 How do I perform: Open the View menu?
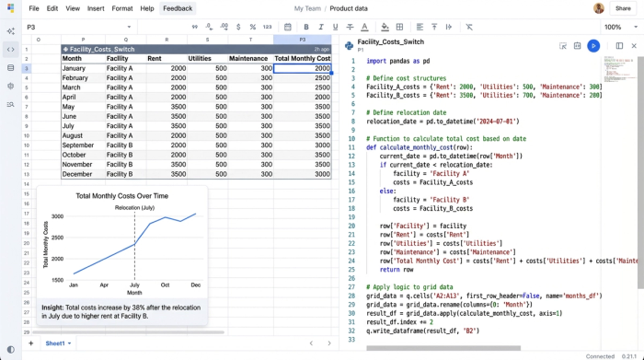(x=73, y=8)
